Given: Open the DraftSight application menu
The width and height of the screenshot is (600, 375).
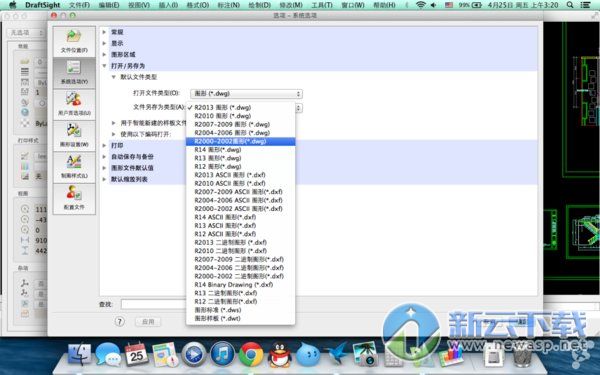Looking at the screenshot, I should pyautogui.click(x=42, y=5).
